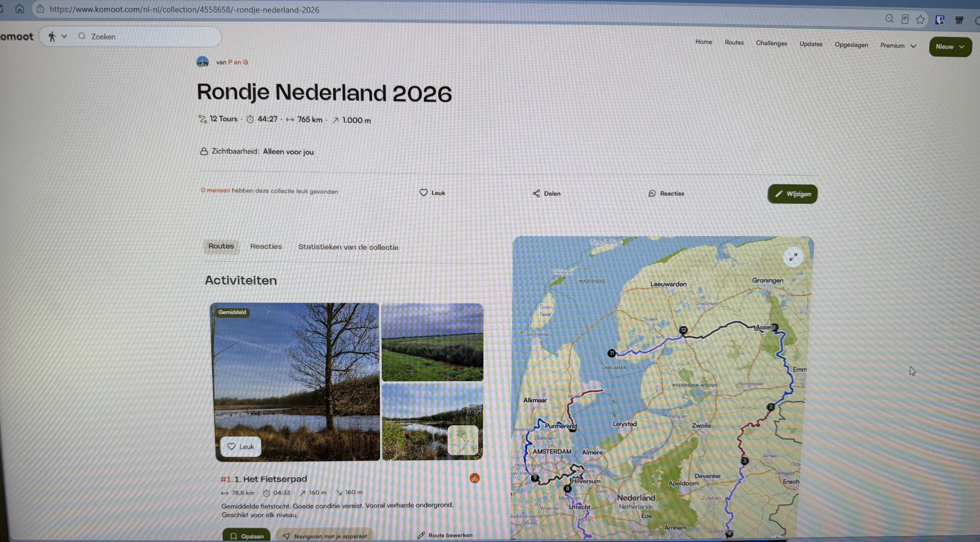Click the Rondje Nederland 2026 title
The image size is (980, 542).
coord(324,93)
